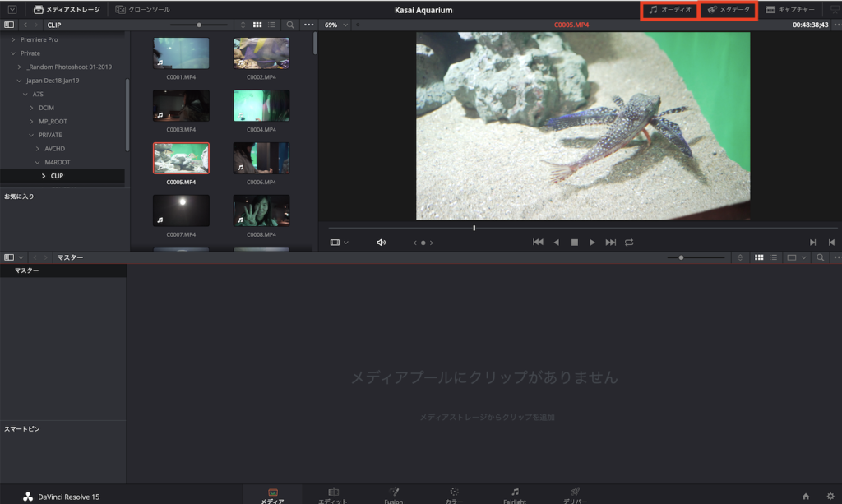The height and width of the screenshot is (504, 842).
Task: Switch media storage to list view
Action: click(x=271, y=25)
